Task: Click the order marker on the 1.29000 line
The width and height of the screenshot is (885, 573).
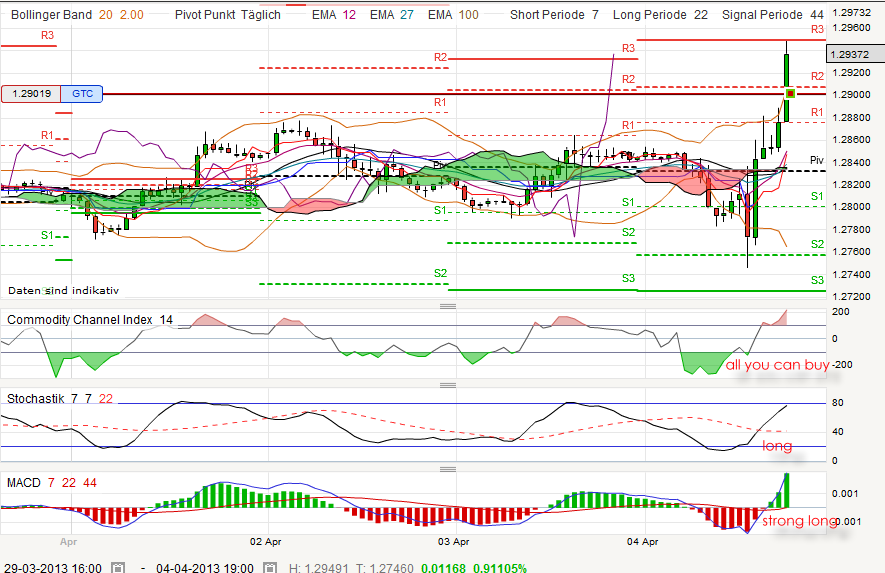Action: pyautogui.click(x=790, y=93)
